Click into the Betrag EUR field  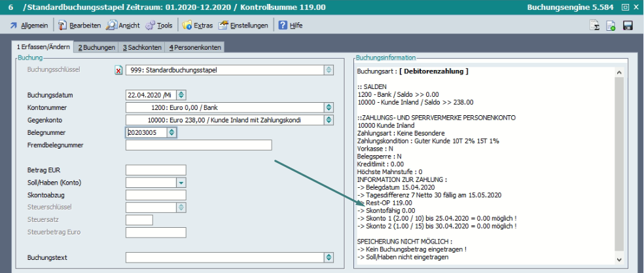156,170
